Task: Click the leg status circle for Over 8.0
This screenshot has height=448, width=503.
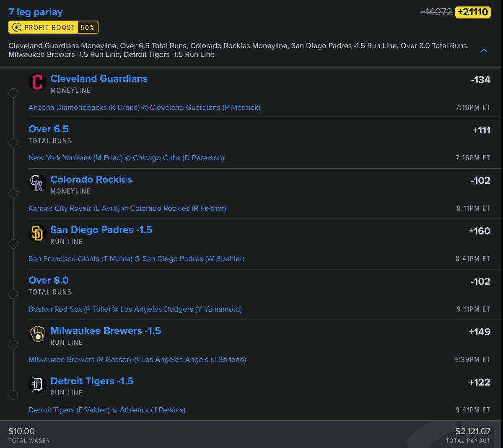Action: [x=13, y=294]
